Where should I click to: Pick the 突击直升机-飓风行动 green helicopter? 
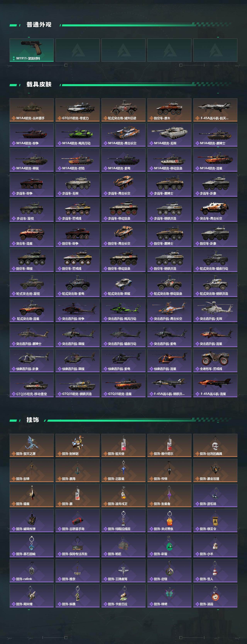click(x=123, y=310)
